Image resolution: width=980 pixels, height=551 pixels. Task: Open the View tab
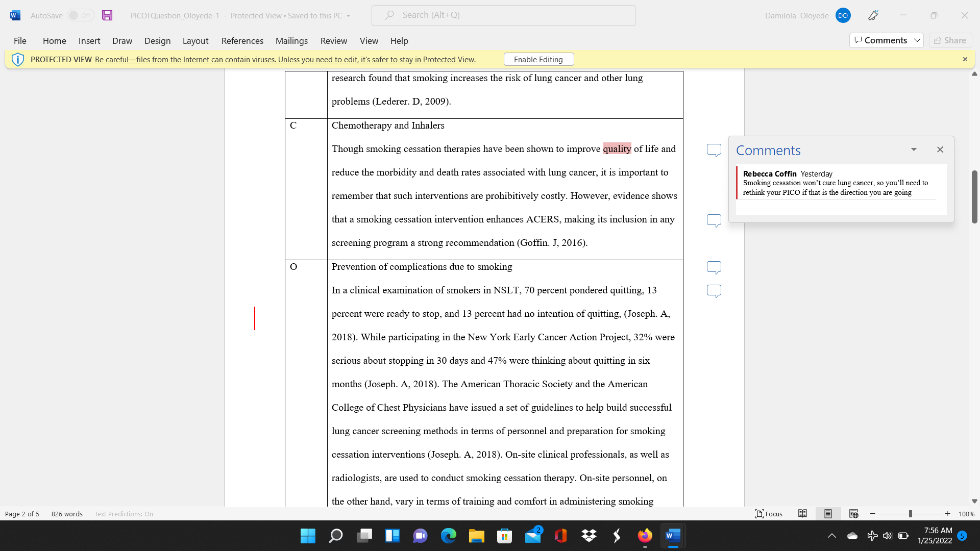point(369,41)
